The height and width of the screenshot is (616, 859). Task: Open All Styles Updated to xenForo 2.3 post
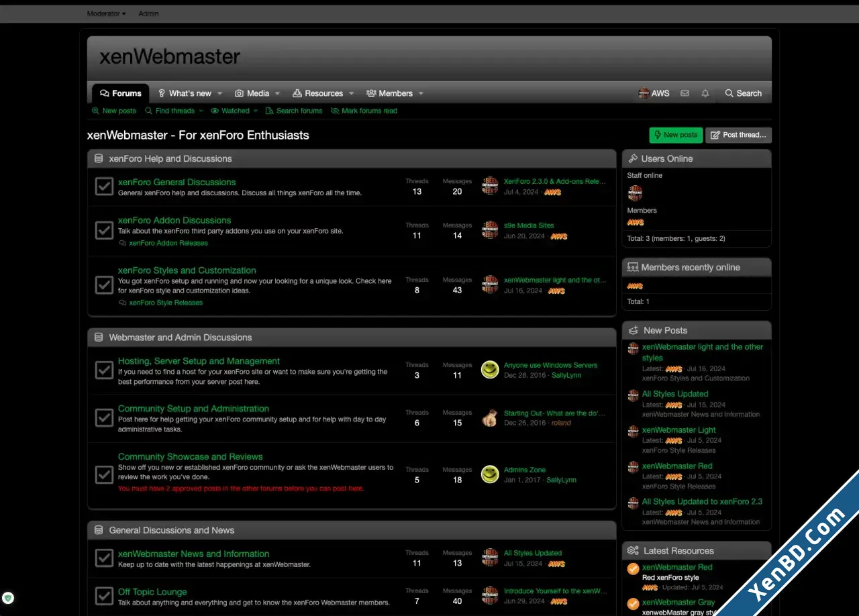[x=702, y=501]
